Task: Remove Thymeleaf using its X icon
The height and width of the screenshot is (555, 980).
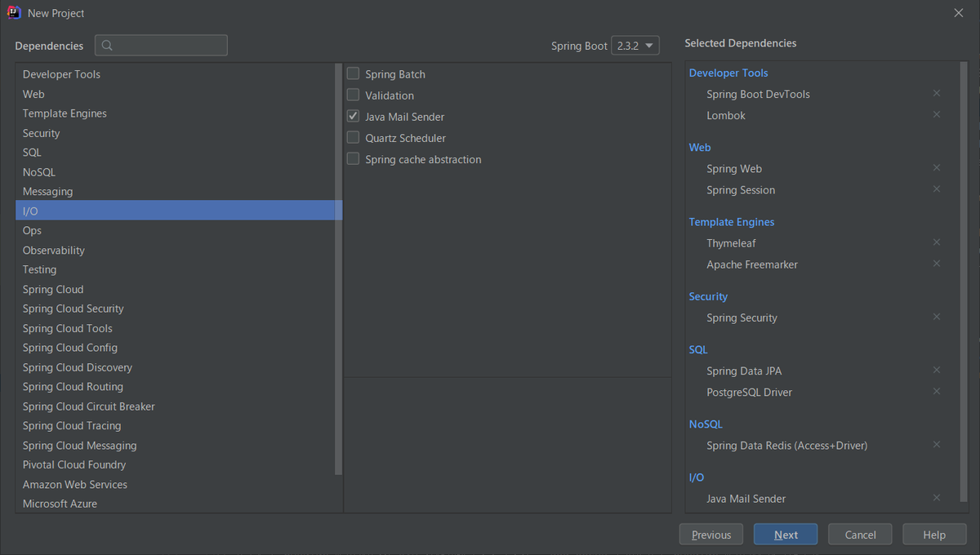Action: pos(937,242)
